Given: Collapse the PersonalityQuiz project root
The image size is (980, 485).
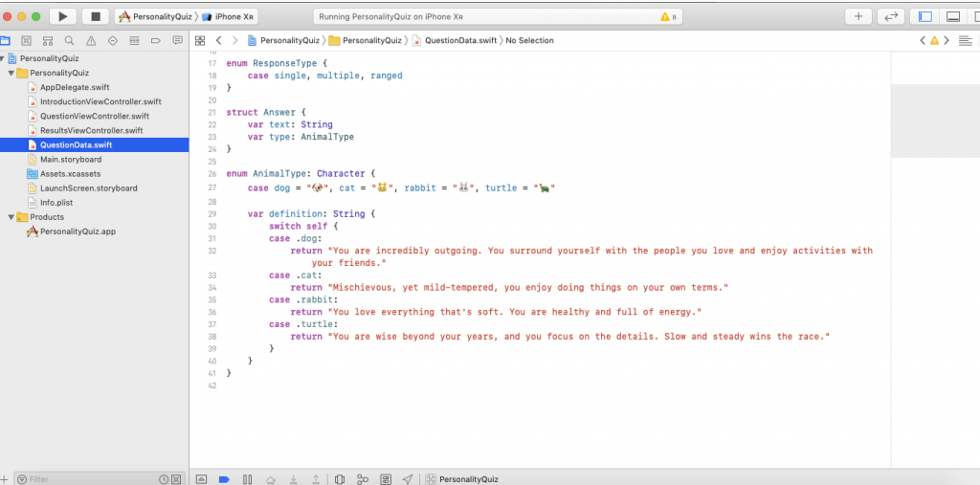Looking at the screenshot, I should [x=3, y=58].
